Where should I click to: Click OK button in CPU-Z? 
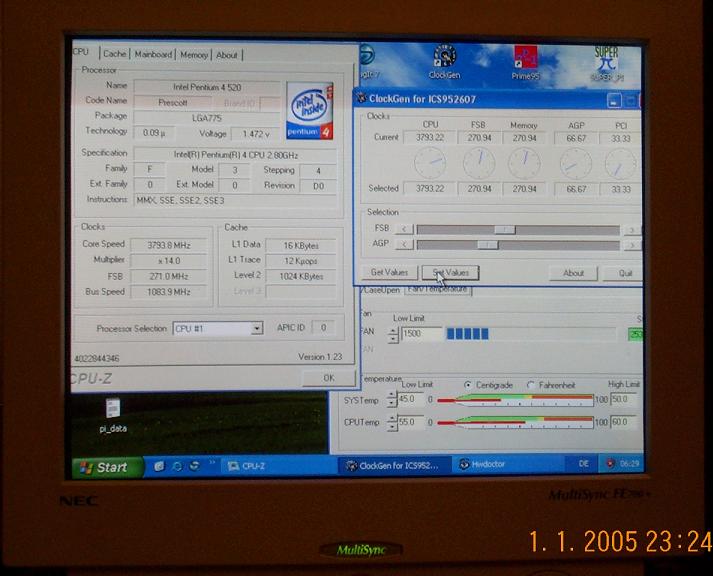click(329, 378)
